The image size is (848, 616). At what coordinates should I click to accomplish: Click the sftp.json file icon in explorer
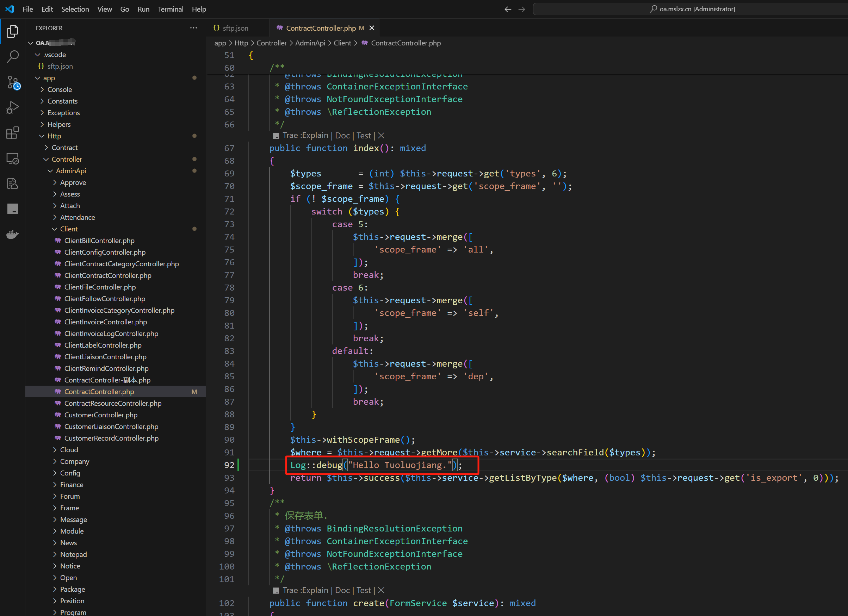tap(41, 66)
